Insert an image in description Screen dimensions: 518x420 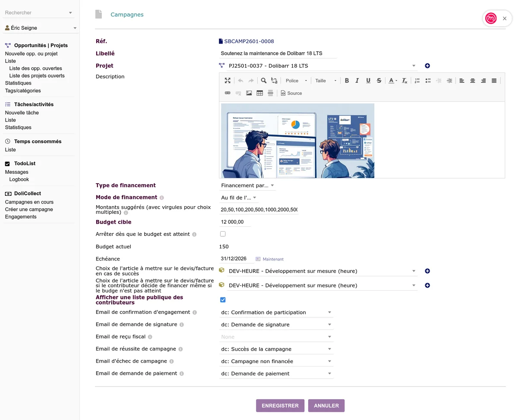click(249, 93)
